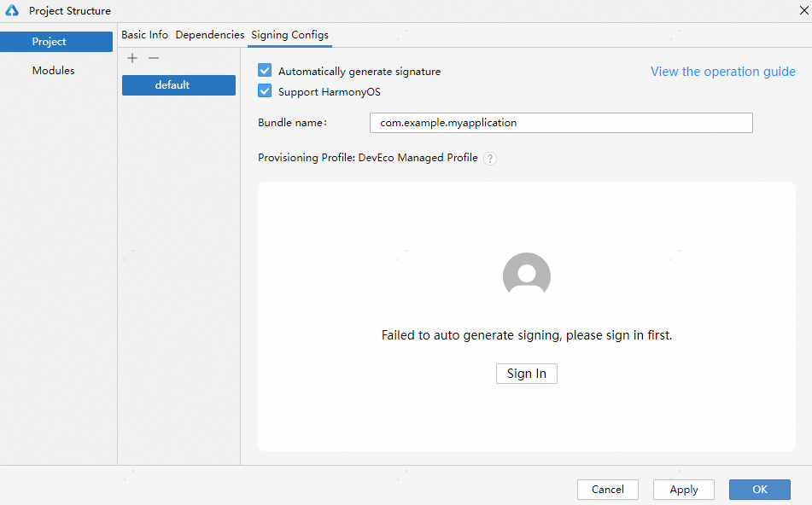Click the Cancel button

tap(608, 490)
